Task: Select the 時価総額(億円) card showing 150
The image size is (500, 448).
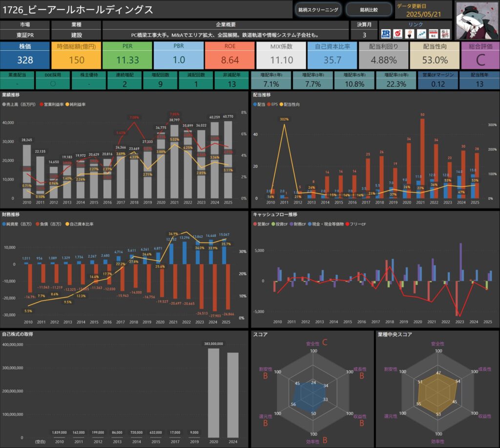Action: coord(76,56)
